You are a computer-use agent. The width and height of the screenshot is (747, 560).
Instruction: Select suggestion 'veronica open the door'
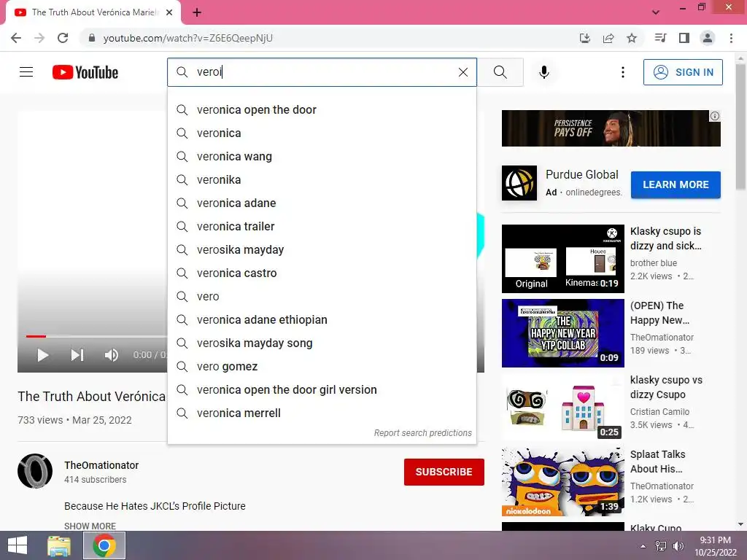pyautogui.click(x=322, y=109)
